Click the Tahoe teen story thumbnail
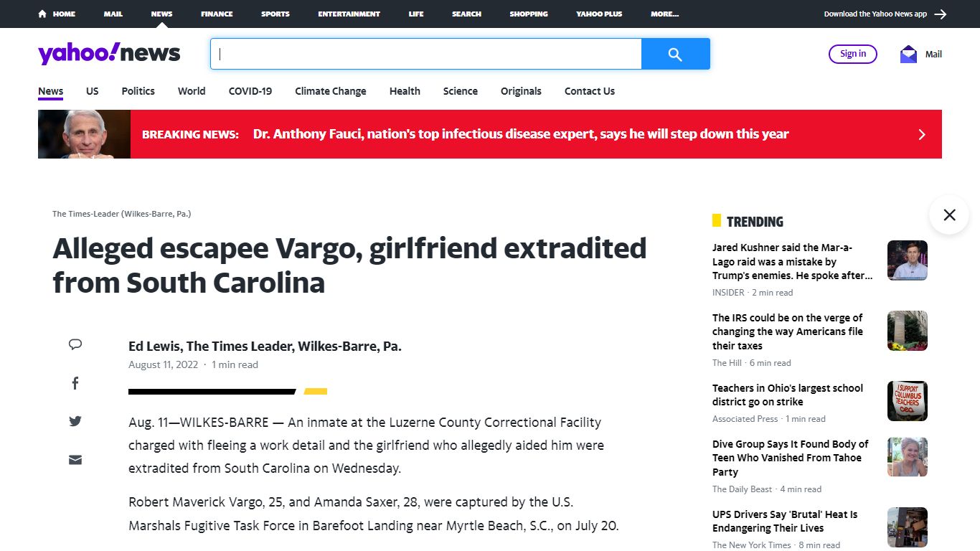This screenshot has width=980, height=551. point(908,457)
